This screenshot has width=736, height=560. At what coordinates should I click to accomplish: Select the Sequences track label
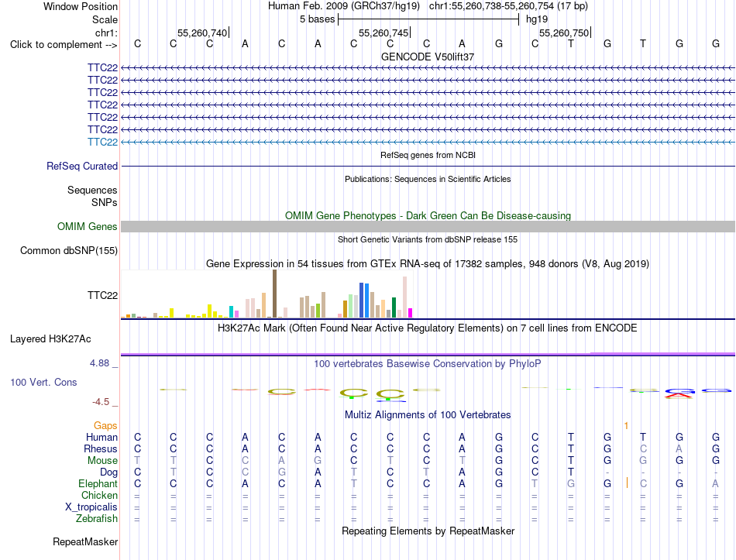pyautogui.click(x=92, y=190)
